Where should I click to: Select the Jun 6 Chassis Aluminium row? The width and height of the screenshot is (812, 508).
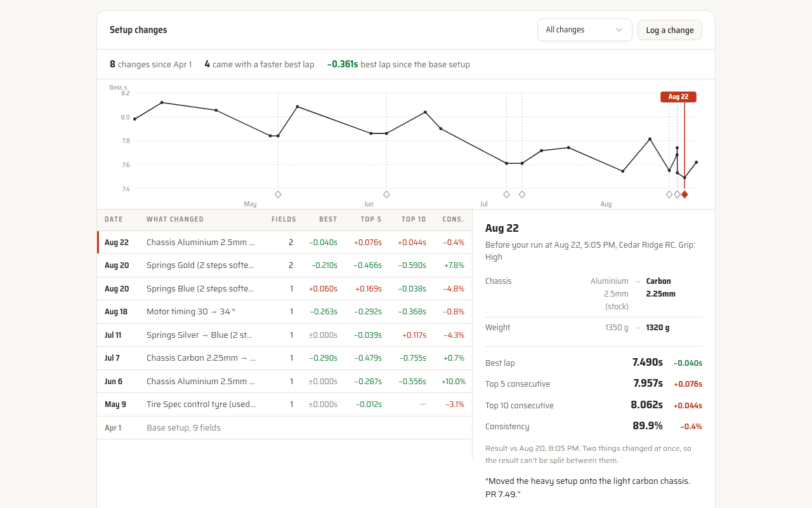[285, 382]
